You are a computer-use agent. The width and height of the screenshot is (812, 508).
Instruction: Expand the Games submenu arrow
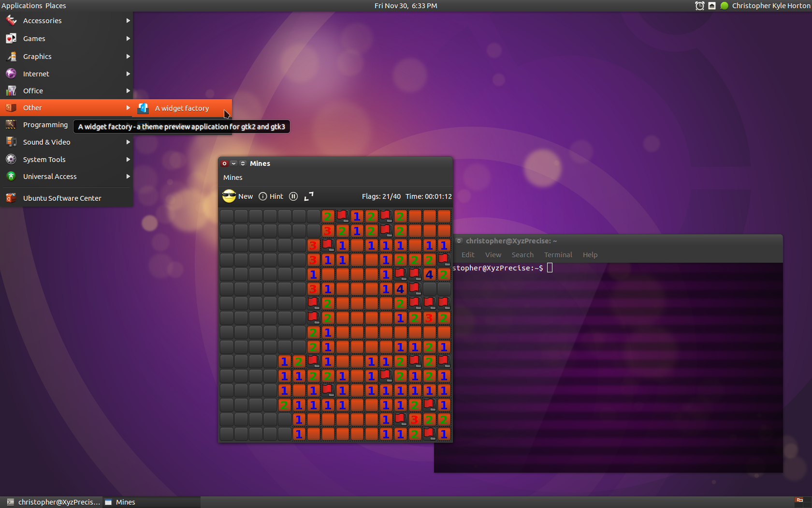click(x=128, y=38)
